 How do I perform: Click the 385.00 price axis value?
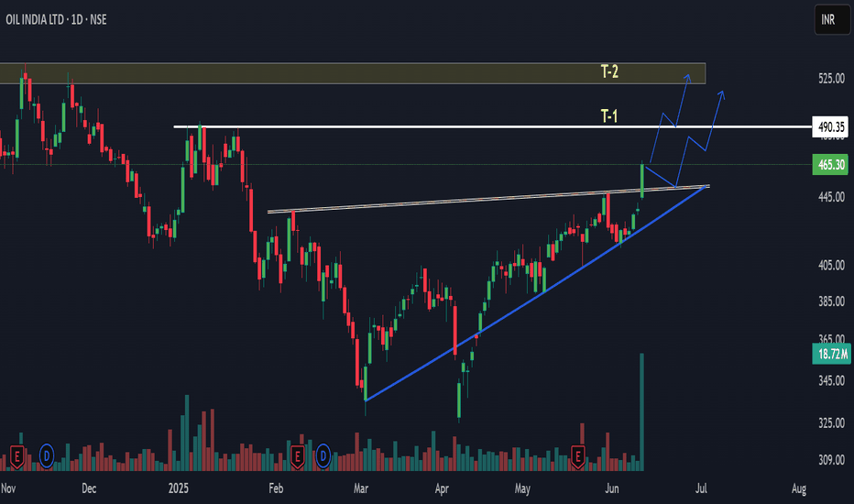coord(831,301)
